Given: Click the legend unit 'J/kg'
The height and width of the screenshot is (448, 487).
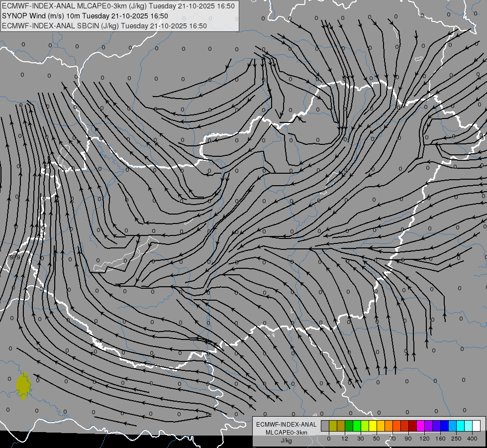Looking at the screenshot, I should tap(287, 441).
